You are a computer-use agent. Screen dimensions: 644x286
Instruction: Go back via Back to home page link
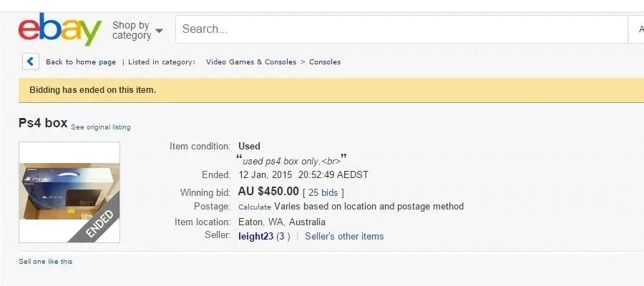(x=81, y=62)
